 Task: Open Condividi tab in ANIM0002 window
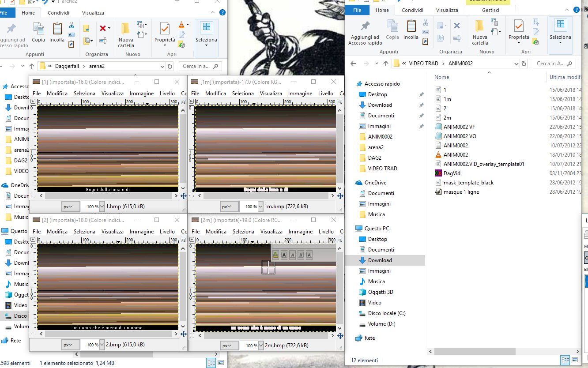412,10
